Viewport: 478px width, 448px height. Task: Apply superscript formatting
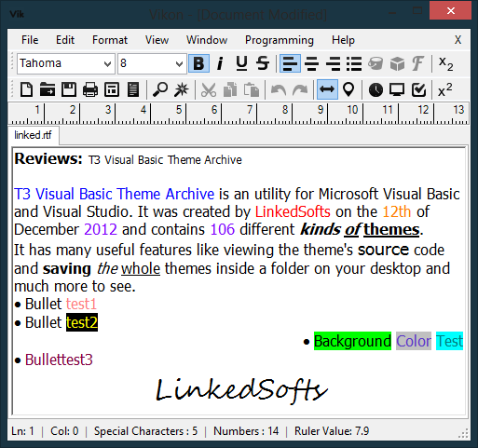[x=445, y=89]
